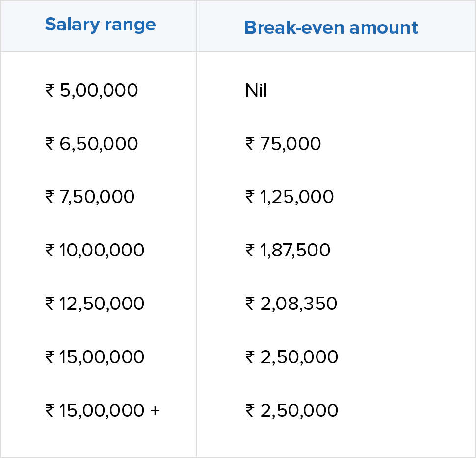Select the ₹ 12,50,000 salary cell

point(95,304)
